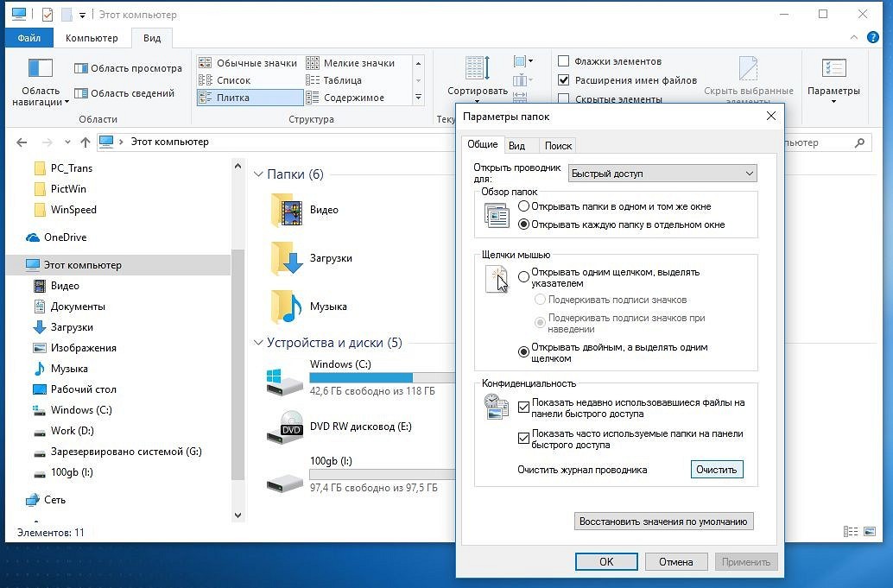This screenshot has height=588, width=893.
Task: Collapse the Папки (6) group
Action: [258, 174]
